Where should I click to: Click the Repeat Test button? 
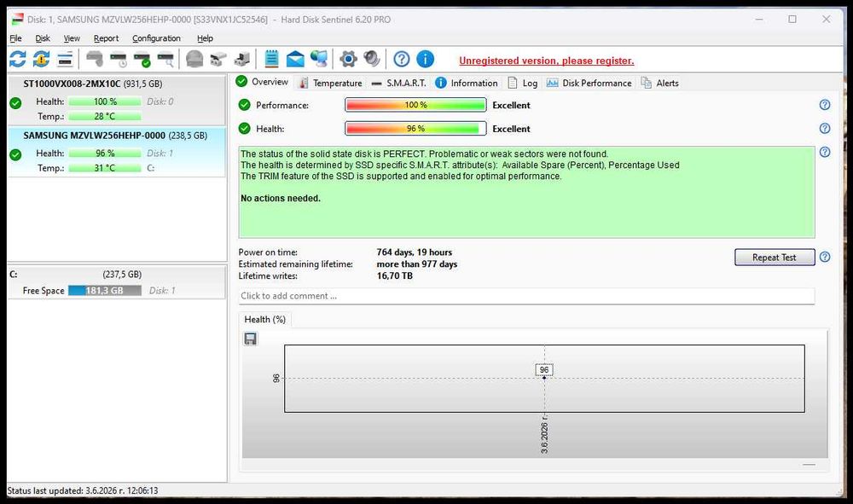(775, 258)
